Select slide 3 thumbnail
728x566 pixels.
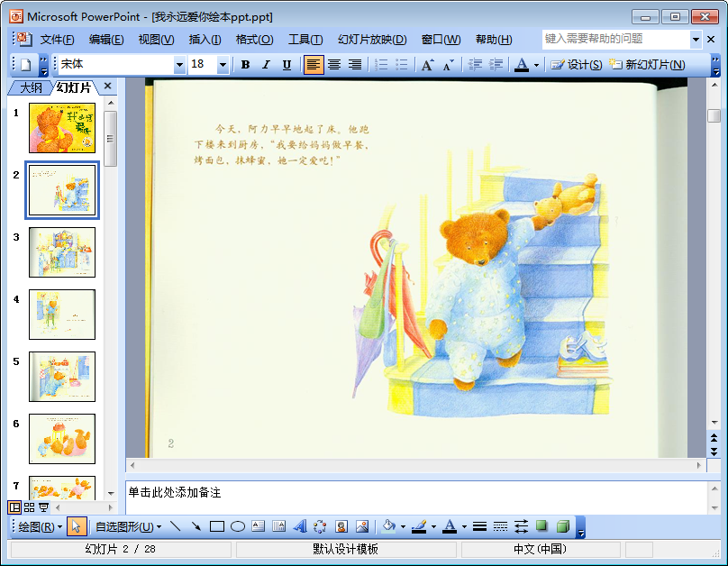pyautogui.click(x=62, y=252)
